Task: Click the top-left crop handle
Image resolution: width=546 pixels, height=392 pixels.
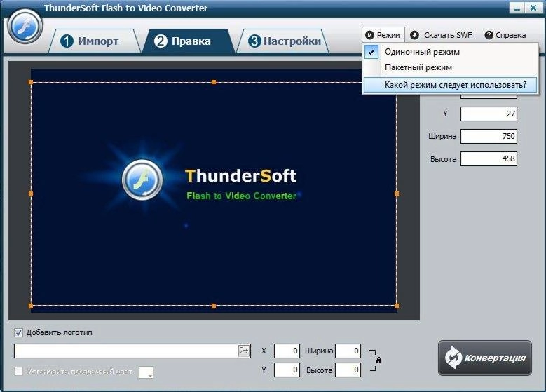Action: 31,82
